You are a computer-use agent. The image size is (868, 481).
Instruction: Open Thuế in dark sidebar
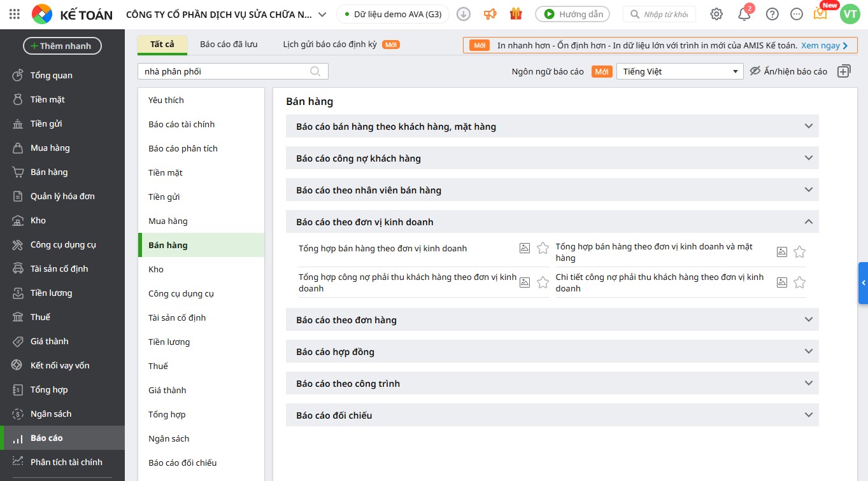point(62,317)
